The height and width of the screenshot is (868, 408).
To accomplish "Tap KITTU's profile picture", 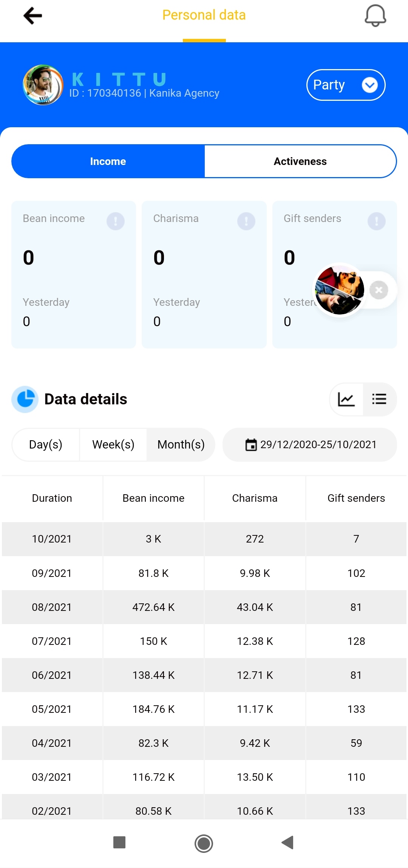I will pos(43,85).
